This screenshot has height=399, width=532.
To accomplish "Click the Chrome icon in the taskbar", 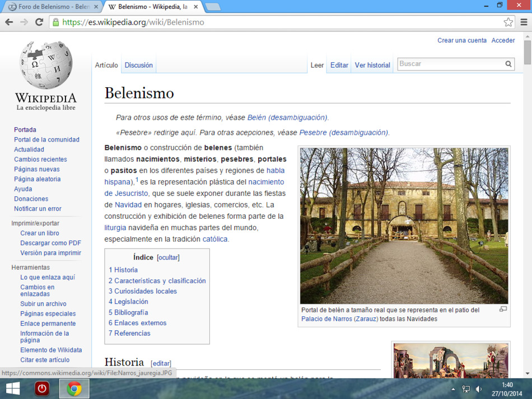I will [74, 388].
